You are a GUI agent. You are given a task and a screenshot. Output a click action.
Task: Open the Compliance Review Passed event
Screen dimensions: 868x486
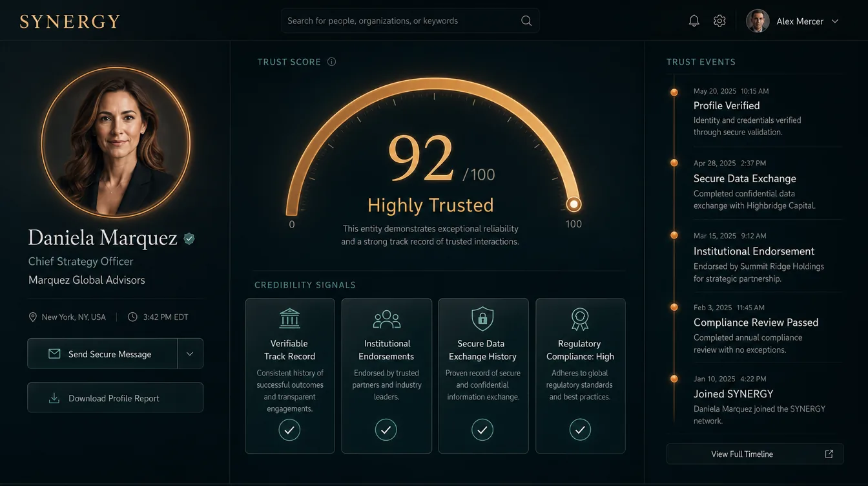(756, 322)
